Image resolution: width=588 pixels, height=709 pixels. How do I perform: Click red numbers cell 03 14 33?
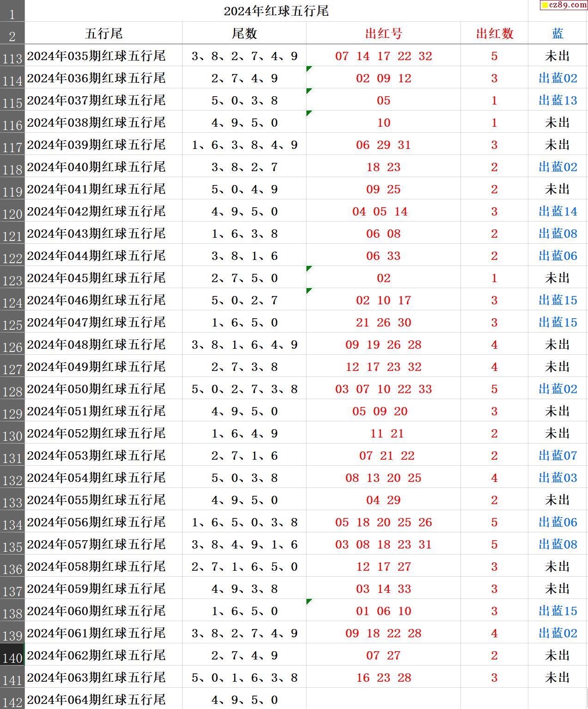click(x=383, y=589)
